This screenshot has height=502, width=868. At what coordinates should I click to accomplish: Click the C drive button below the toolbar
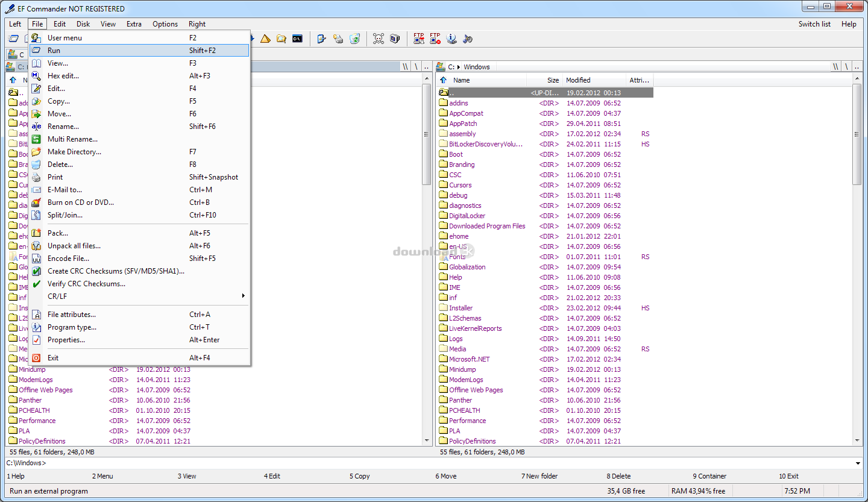(x=16, y=55)
